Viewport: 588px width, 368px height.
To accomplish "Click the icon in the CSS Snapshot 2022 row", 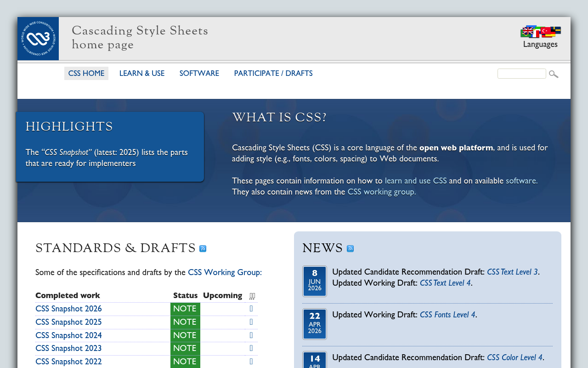I will (x=251, y=362).
